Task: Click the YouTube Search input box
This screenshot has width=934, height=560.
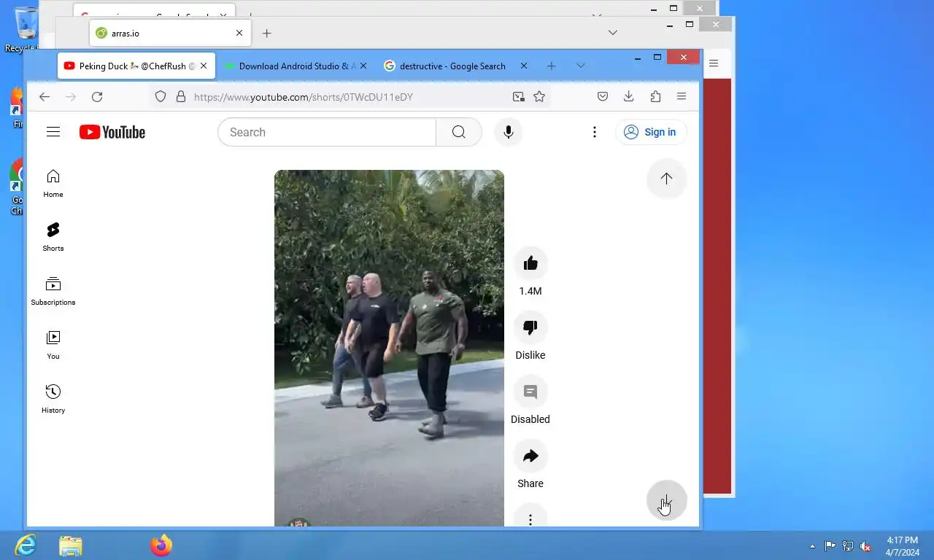Action: (327, 132)
